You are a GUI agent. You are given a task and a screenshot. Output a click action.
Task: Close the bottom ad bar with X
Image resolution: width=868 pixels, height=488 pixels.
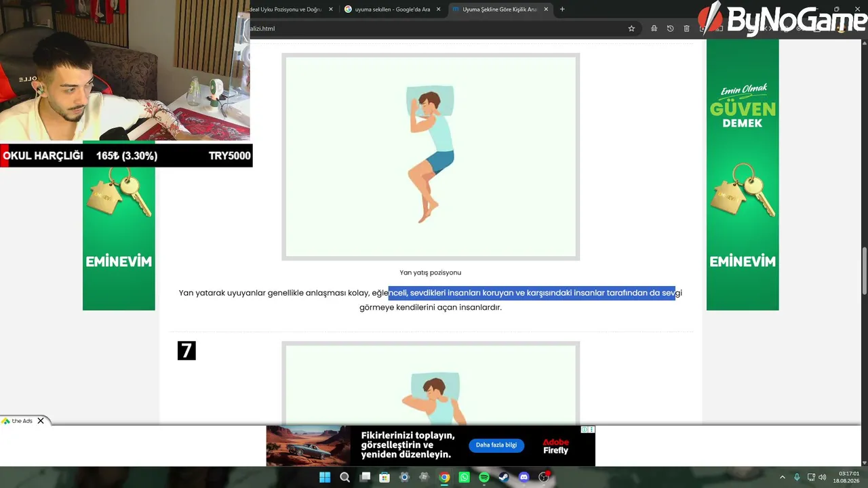point(41,421)
